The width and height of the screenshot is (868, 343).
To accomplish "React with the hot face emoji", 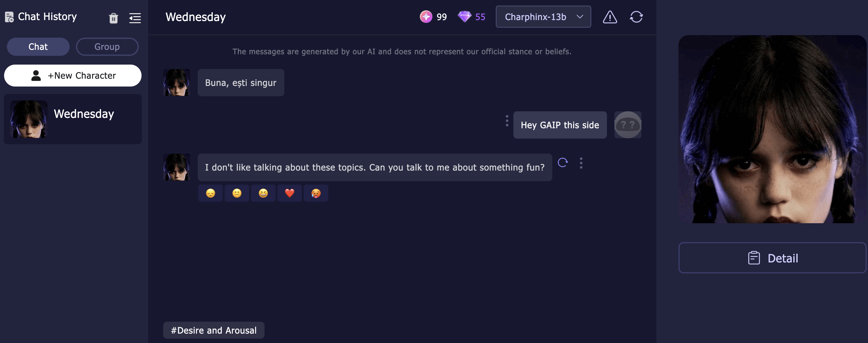I will 316,193.
